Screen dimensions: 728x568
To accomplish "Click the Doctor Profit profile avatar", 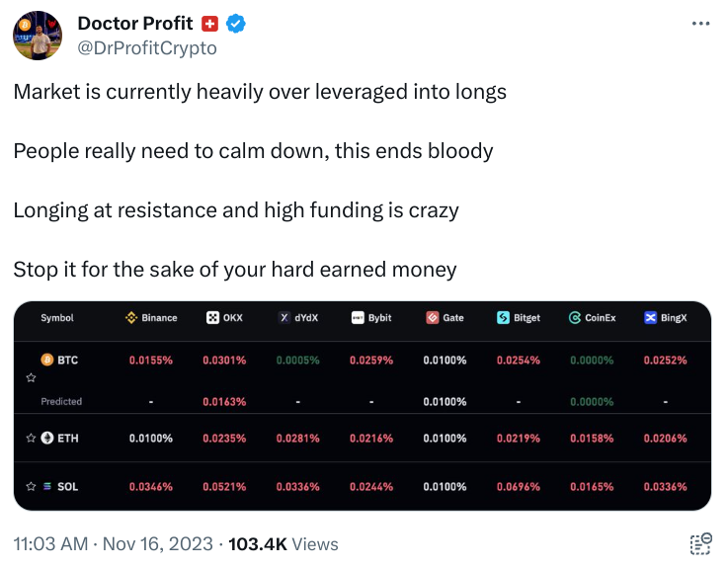I will click(37, 37).
